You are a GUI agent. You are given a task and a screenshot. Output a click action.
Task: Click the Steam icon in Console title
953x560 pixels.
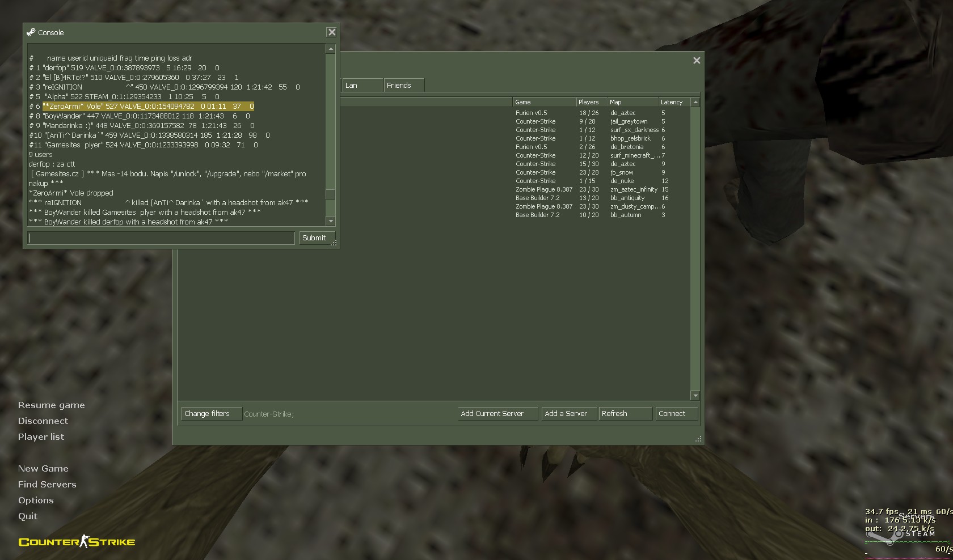(31, 32)
